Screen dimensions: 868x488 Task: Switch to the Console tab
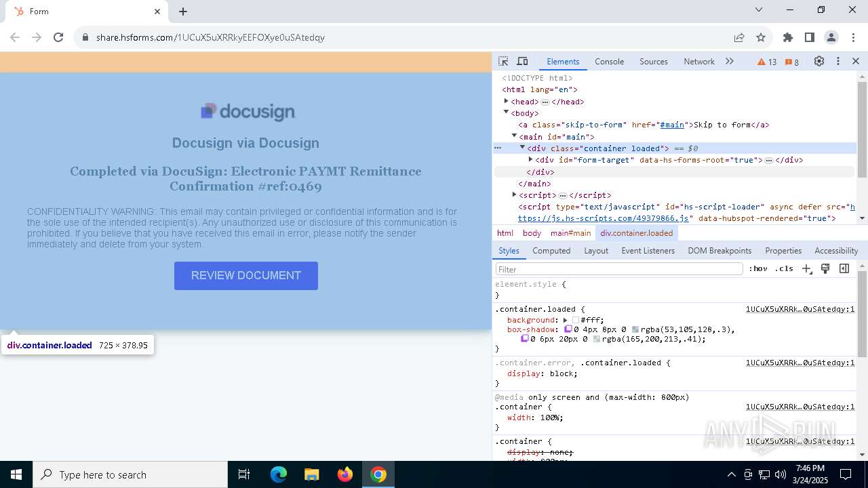click(609, 62)
